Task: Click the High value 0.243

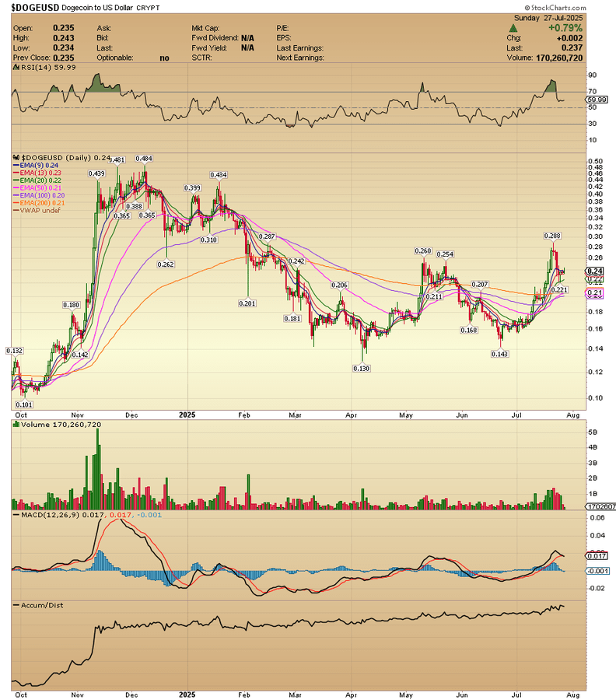Action: click(x=63, y=38)
